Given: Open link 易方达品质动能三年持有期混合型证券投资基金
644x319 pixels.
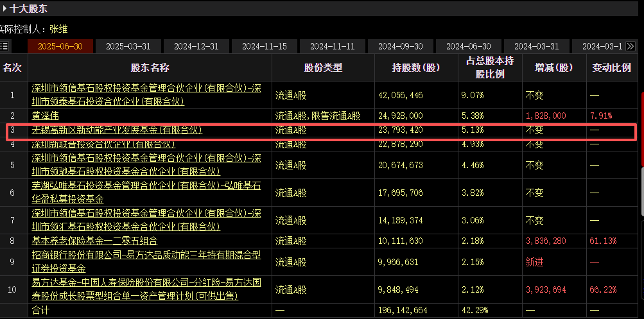Looking at the screenshot, I should click(146, 262).
